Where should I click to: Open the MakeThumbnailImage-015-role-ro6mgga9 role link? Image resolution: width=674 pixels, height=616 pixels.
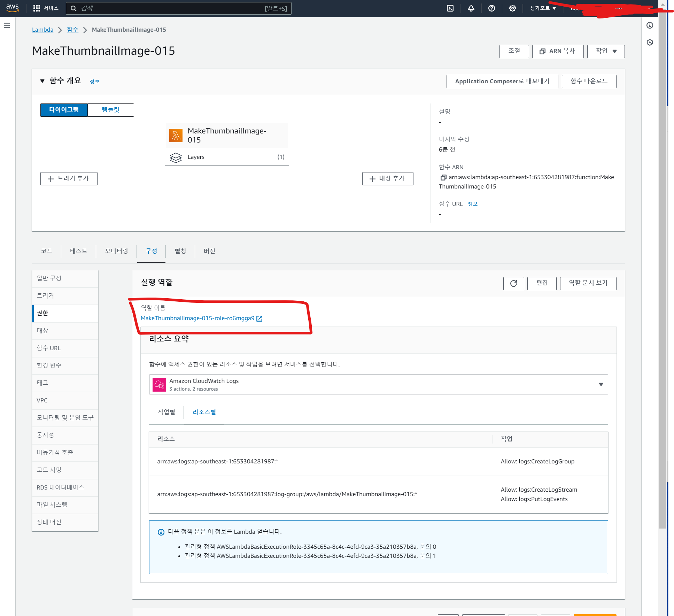pos(197,318)
